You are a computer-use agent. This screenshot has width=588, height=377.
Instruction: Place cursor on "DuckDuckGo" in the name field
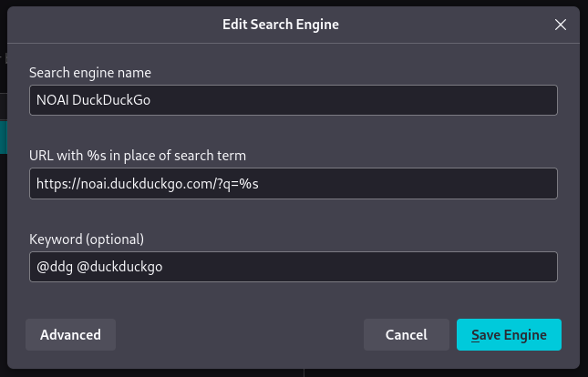coord(110,100)
